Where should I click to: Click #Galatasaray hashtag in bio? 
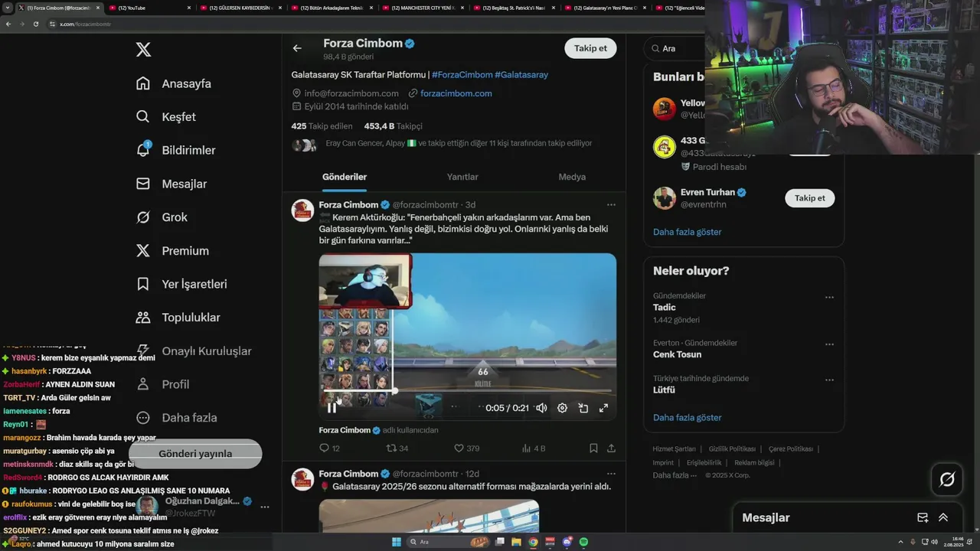pos(521,74)
